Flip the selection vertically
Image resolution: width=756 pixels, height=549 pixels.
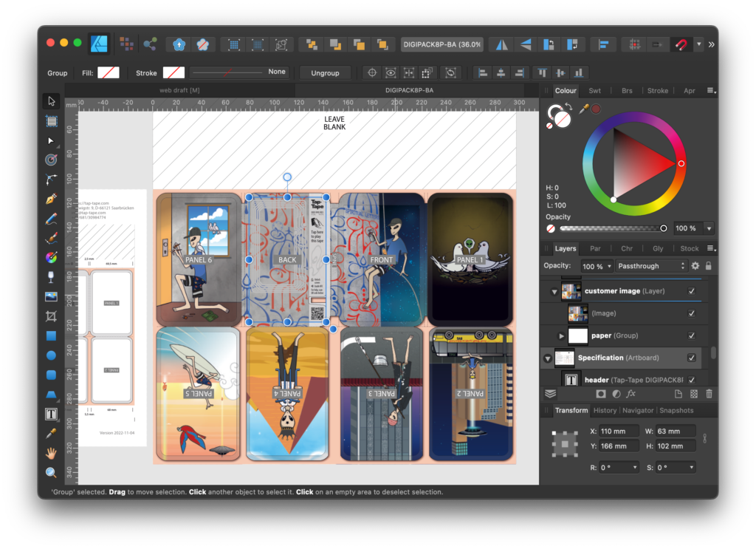(x=525, y=45)
